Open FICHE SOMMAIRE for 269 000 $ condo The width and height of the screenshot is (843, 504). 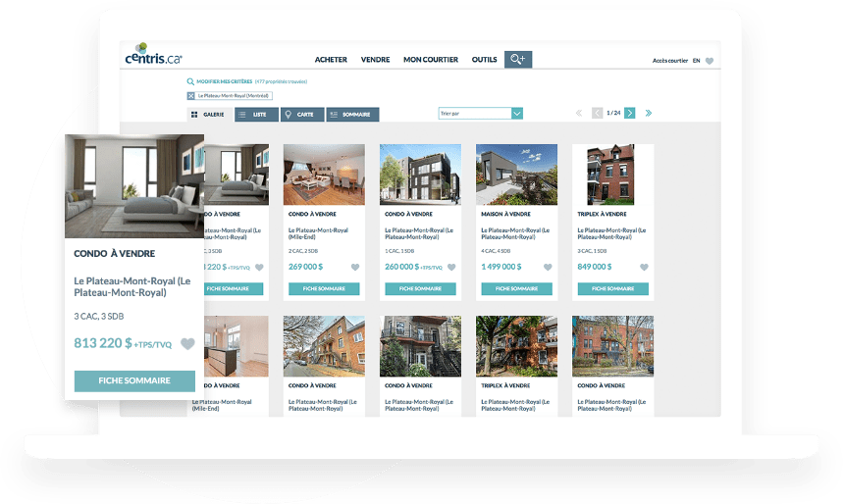coord(324,288)
